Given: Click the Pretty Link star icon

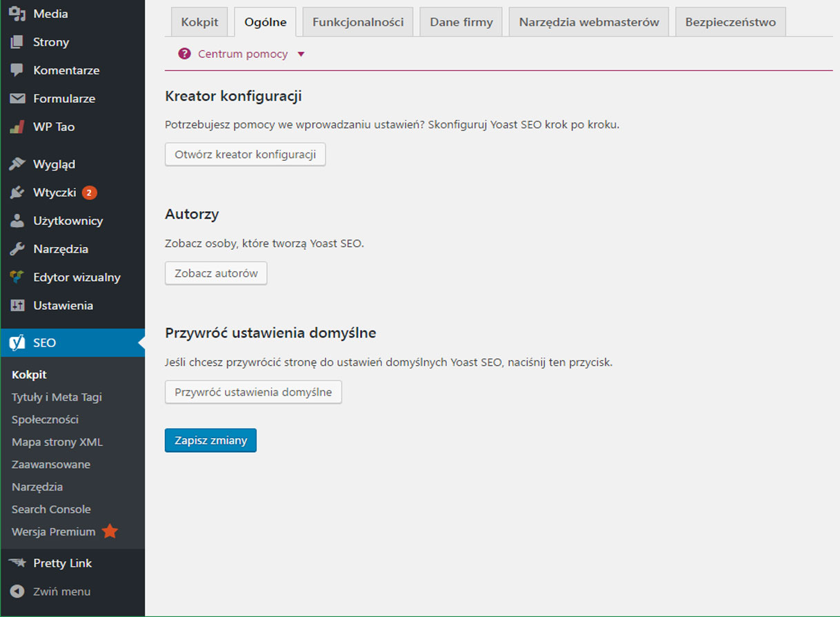Looking at the screenshot, I should (x=17, y=563).
